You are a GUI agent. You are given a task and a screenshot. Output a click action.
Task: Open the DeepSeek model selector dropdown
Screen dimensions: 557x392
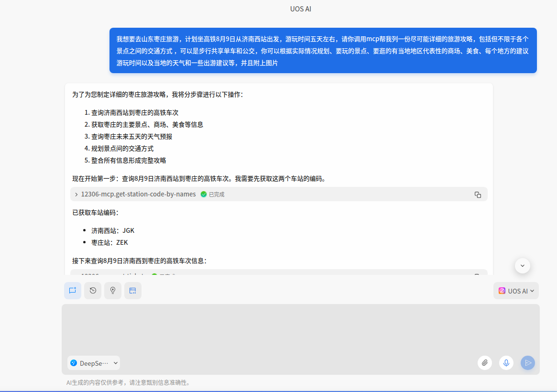93,363
